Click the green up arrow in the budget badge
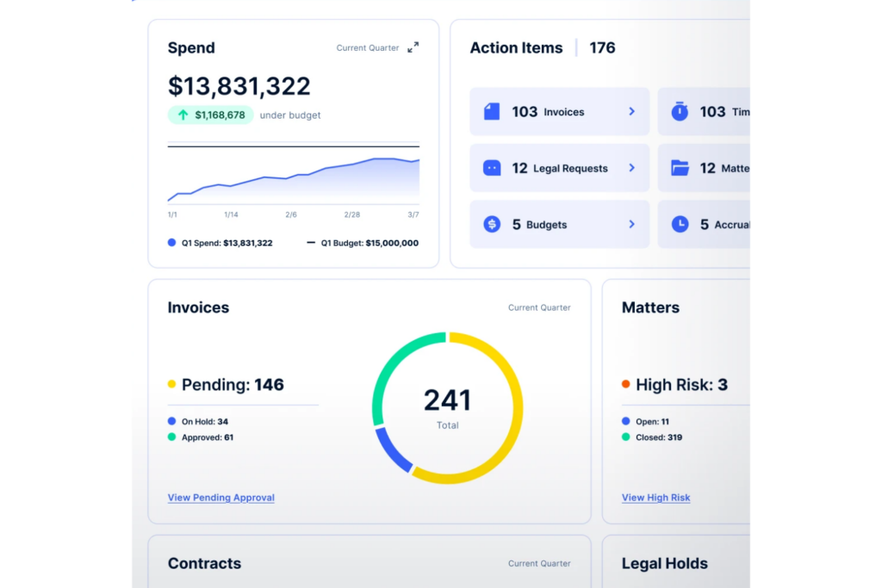This screenshot has width=882, height=588. point(183,115)
